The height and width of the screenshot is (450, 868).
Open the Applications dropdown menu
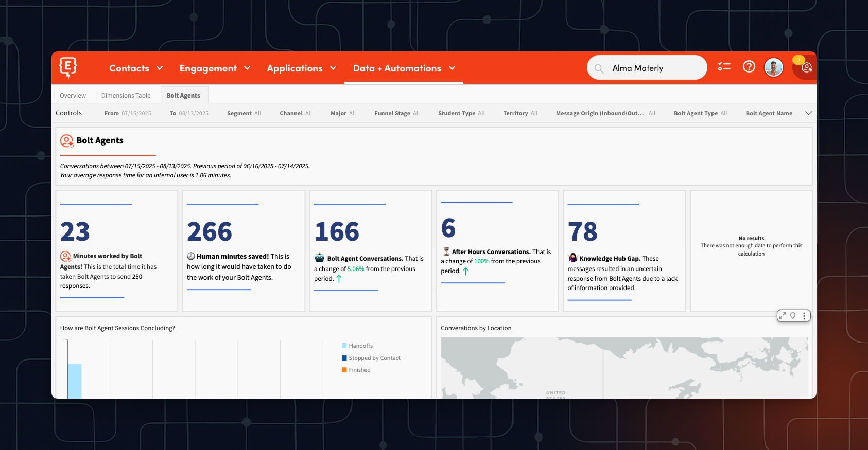pos(301,68)
